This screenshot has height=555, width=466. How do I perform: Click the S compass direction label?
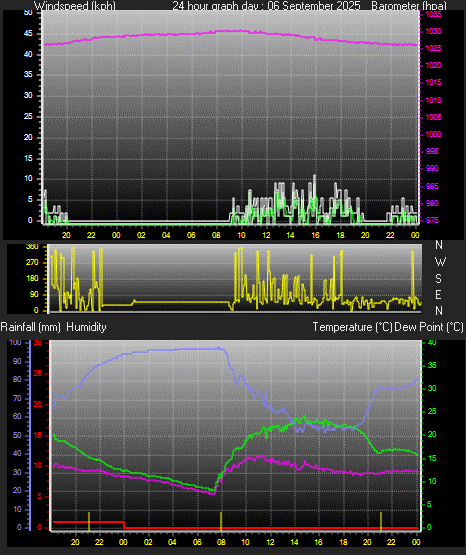coord(438,279)
